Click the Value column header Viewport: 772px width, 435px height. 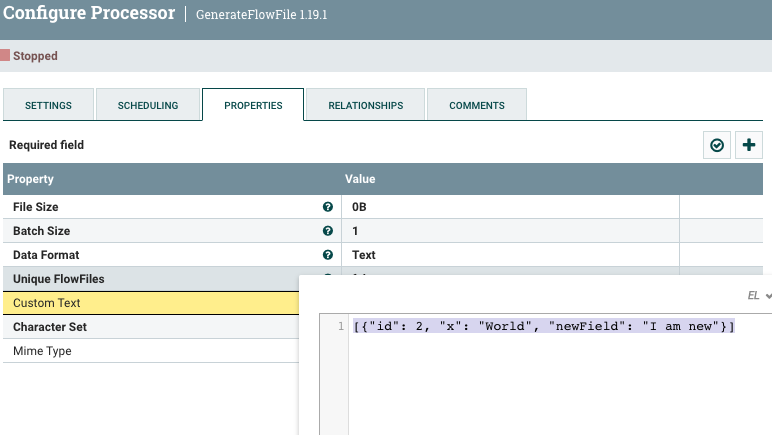coord(360,179)
